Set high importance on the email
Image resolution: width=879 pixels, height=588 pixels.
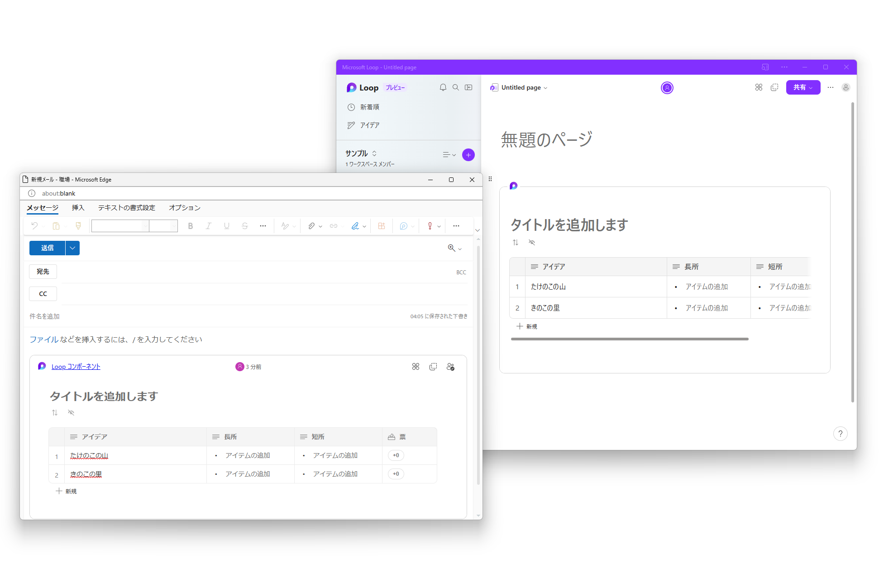[430, 225]
